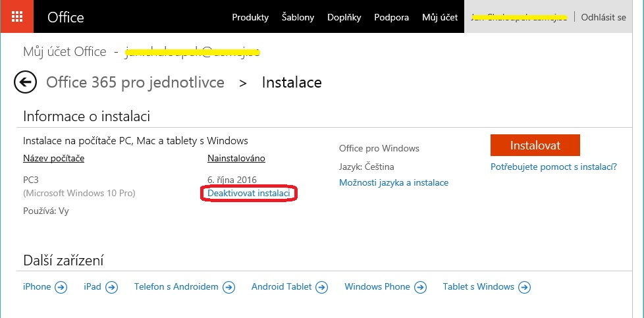Sign out via Odhlásit se

603,17
